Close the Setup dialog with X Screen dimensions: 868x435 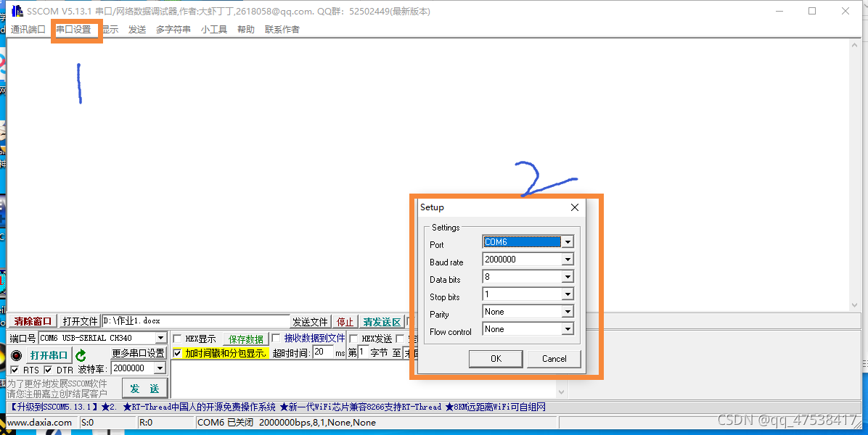(575, 207)
